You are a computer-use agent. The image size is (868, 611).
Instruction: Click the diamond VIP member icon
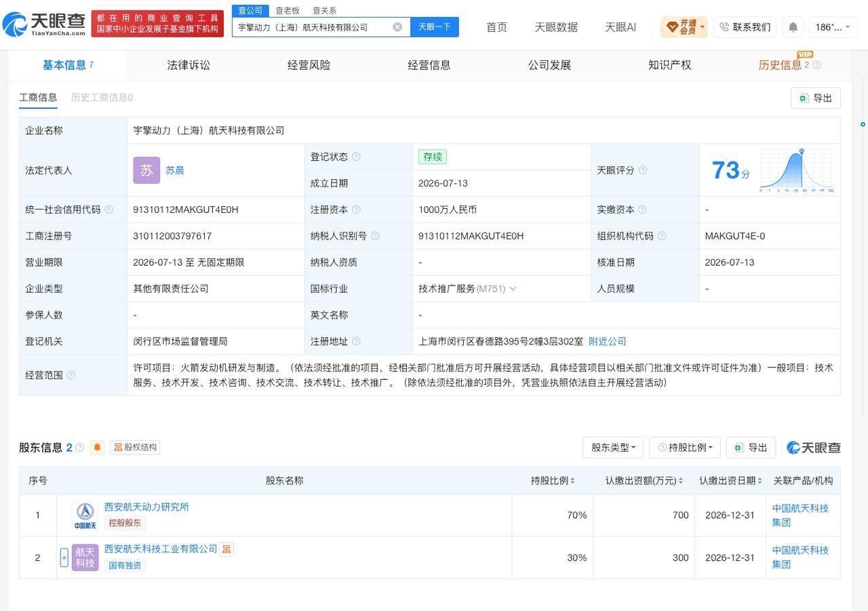click(673, 27)
